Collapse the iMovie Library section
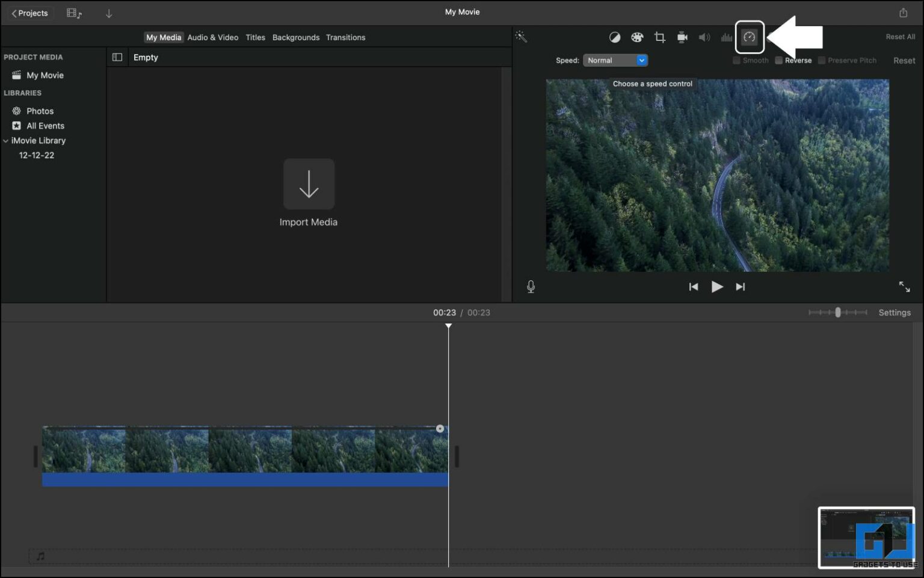This screenshot has width=924, height=578. [x=5, y=140]
